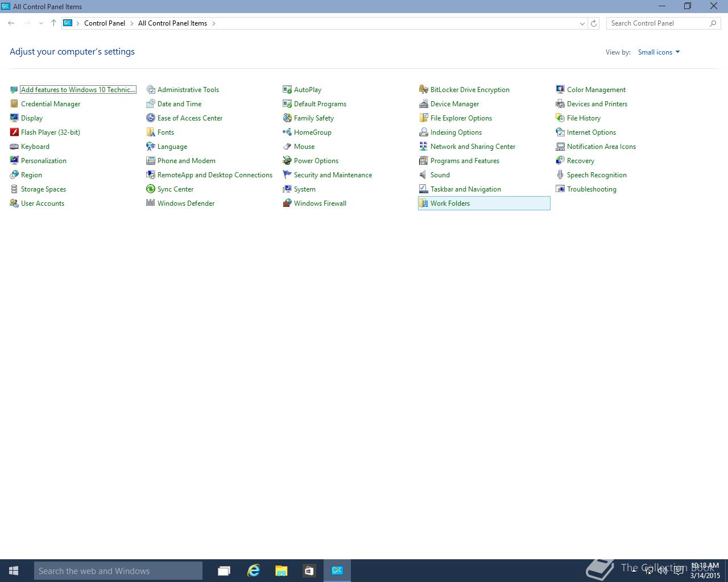Click the Date and Time icon

151,104
